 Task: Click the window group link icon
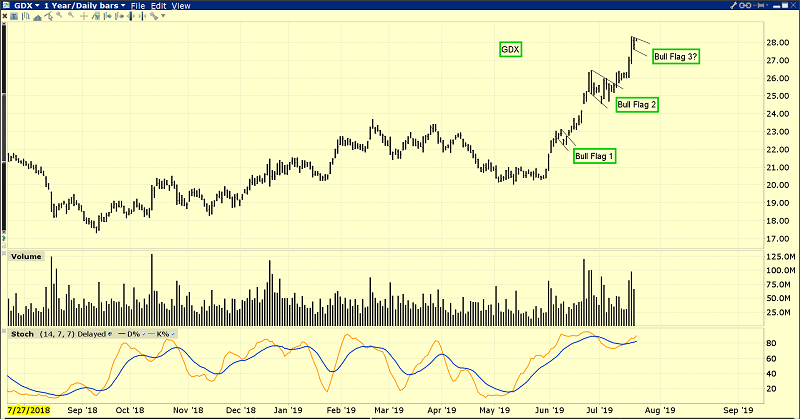click(x=745, y=5)
